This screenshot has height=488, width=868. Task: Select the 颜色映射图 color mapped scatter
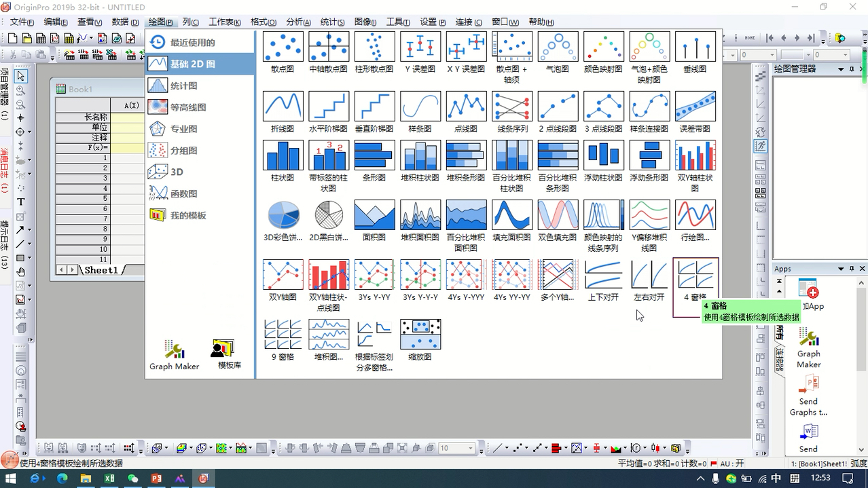(x=604, y=52)
